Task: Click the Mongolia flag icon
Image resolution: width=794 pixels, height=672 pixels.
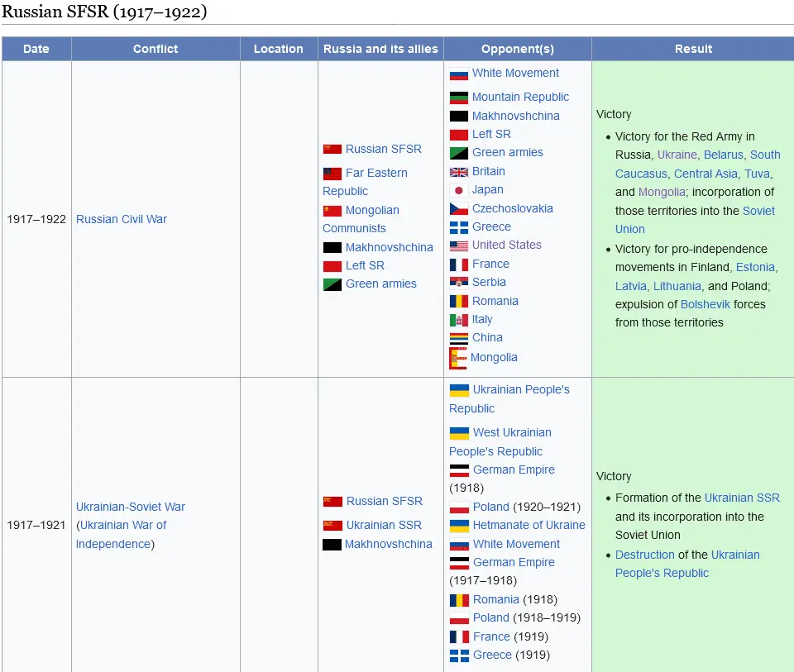Action: [457, 358]
